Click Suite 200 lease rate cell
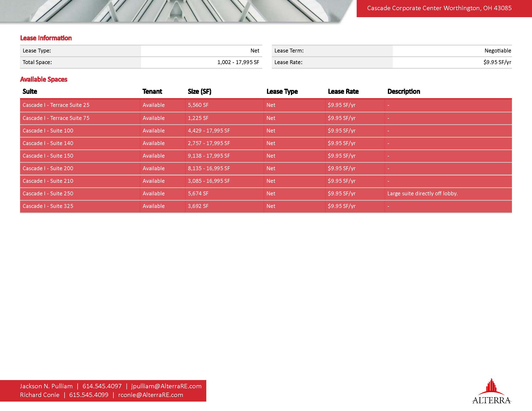 pos(341,169)
